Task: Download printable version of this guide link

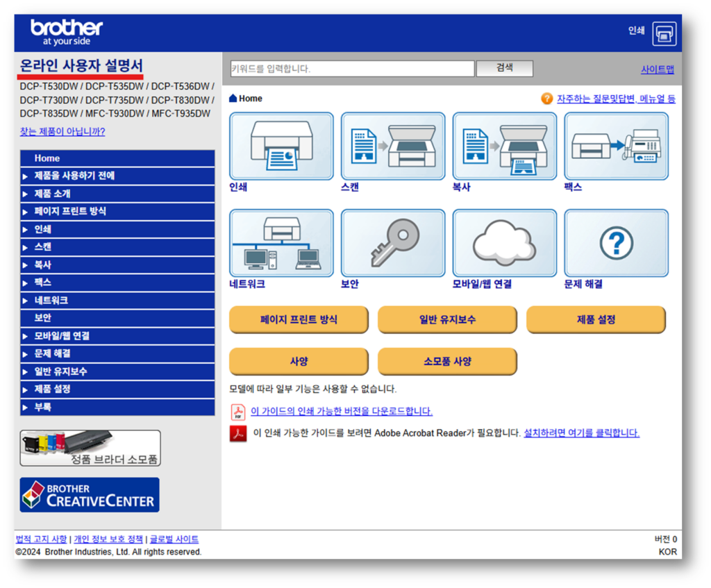Action: click(x=342, y=411)
